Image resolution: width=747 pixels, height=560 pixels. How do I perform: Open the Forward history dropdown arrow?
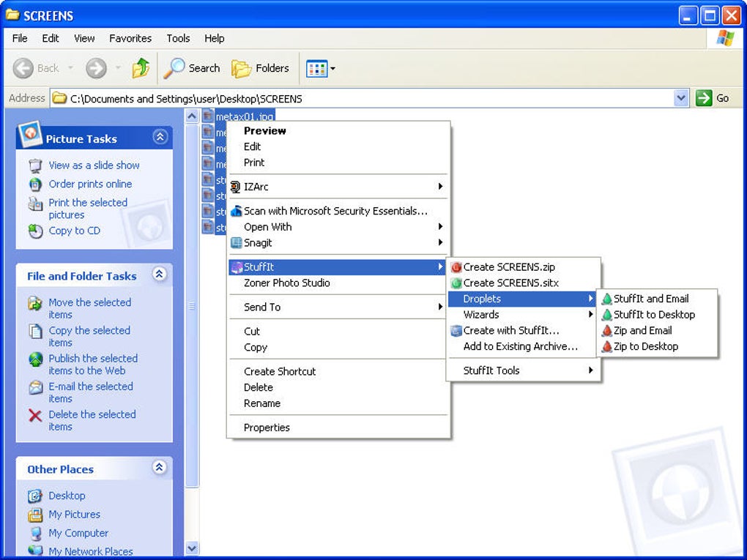pyautogui.click(x=118, y=68)
